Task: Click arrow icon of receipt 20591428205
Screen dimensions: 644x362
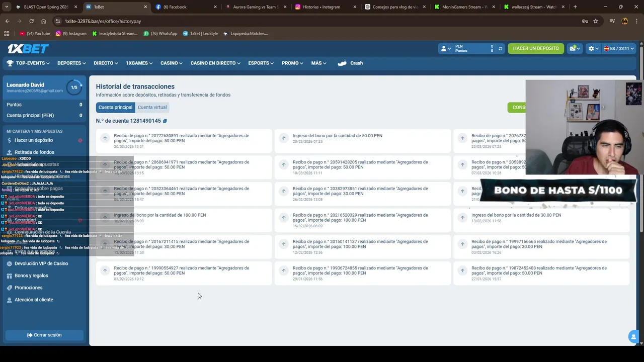Action: tap(284, 165)
